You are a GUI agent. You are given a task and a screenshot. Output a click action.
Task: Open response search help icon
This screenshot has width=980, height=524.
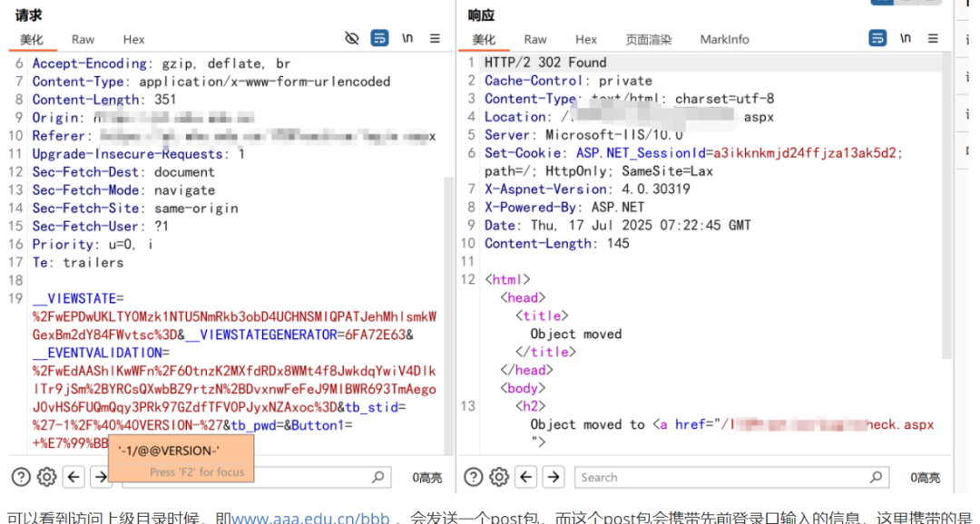[473, 477]
